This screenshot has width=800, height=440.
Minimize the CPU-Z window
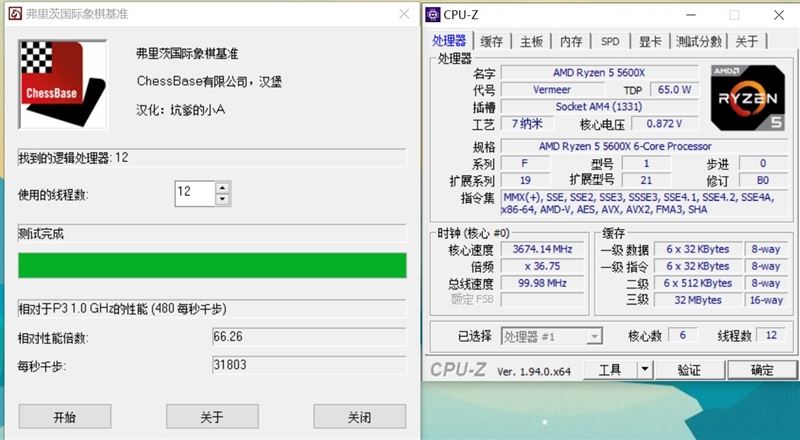point(690,15)
